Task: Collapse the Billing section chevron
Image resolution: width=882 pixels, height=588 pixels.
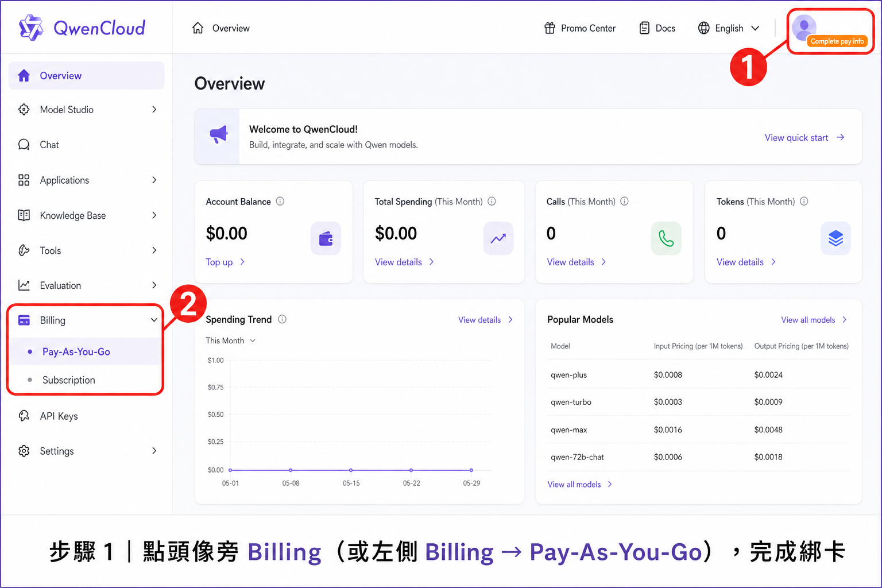Action: (154, 320)
